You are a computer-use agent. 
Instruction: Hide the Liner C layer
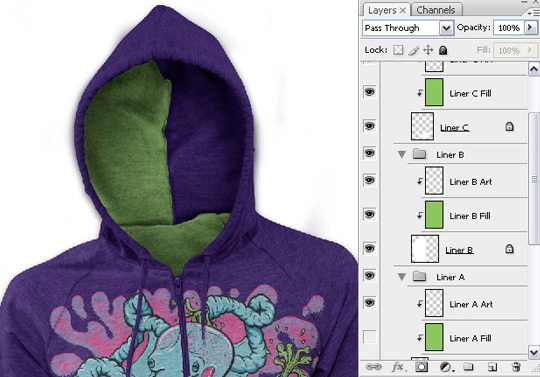(370, 126)
